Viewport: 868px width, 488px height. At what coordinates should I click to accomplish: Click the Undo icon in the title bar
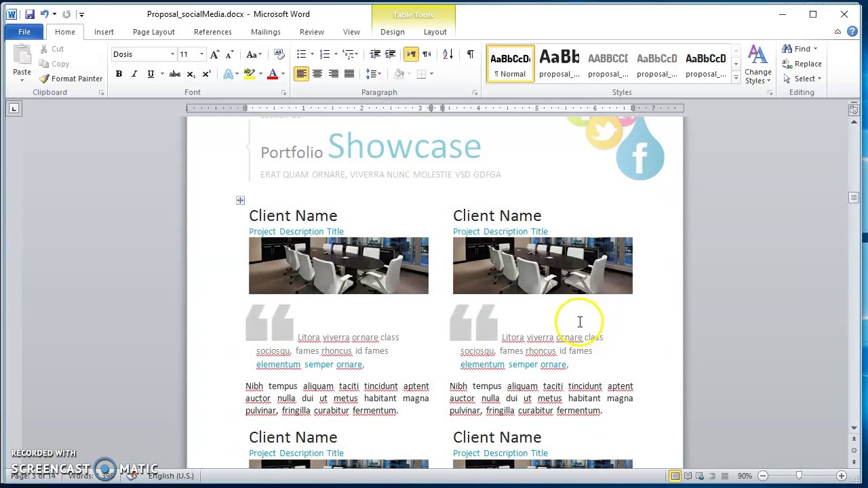pyautogui.click(x=45, y=14)
